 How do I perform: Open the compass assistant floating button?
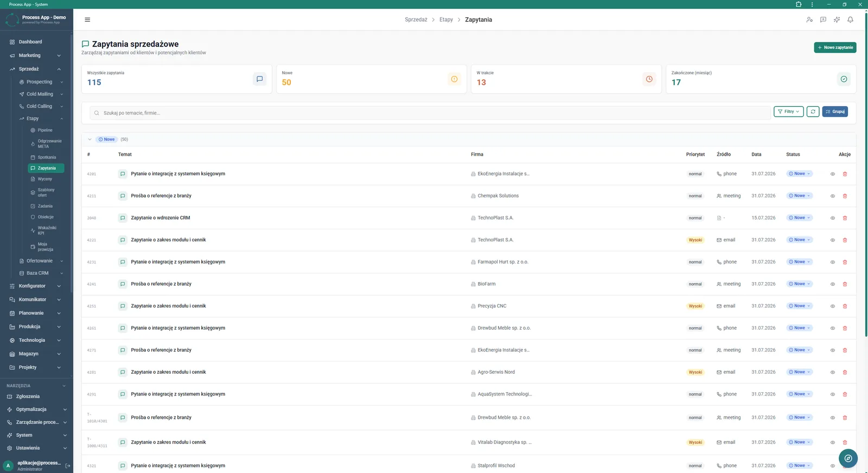[848, 458]
